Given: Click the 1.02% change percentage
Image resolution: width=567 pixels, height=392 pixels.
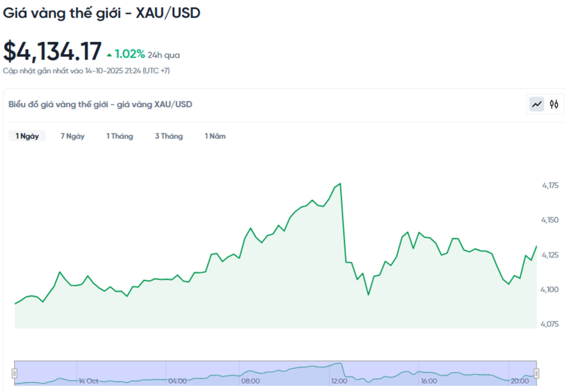Looking at the screenshot, I should 130,54.
